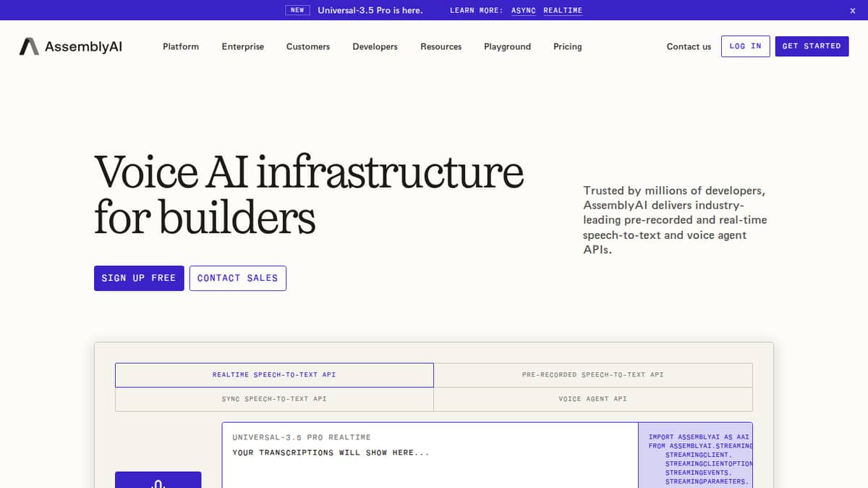Dismiss the announcement banner with the X
The width and height of the screenshot is (868, 488).
852,10
